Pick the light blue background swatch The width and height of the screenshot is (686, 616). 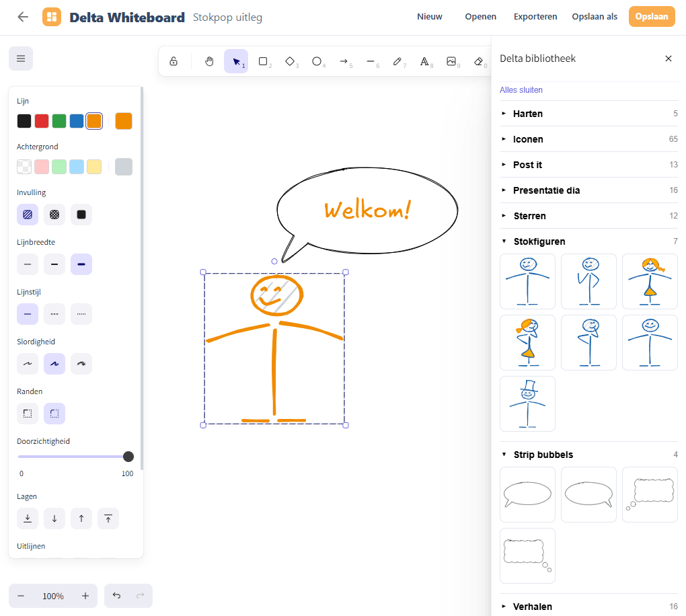pos(77,167)
